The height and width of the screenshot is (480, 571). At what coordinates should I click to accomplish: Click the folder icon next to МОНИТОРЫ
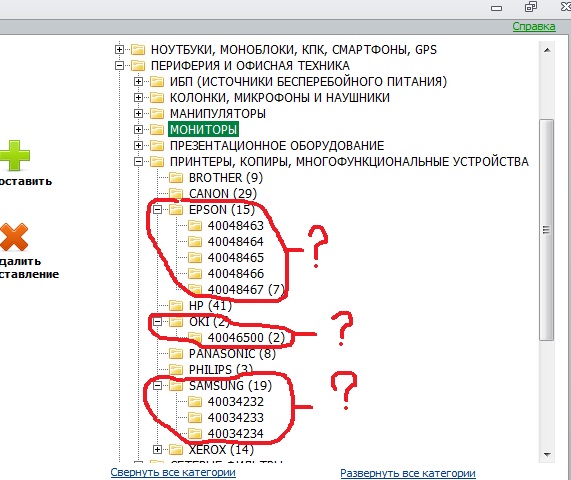[x=157, y=129]
